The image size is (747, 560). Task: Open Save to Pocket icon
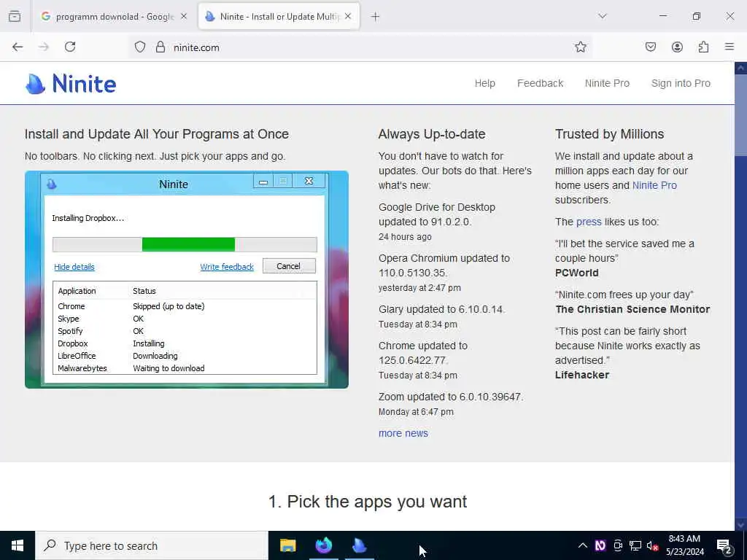[650, 47]
